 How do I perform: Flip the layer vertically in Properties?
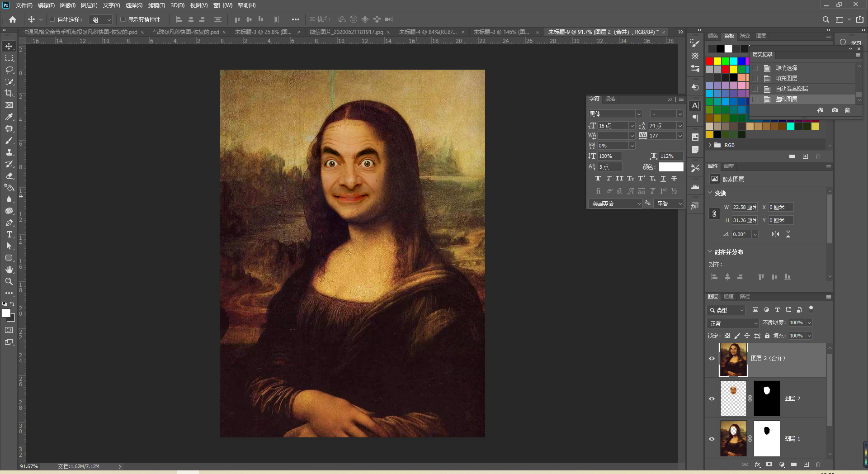(x=788, y=234)
